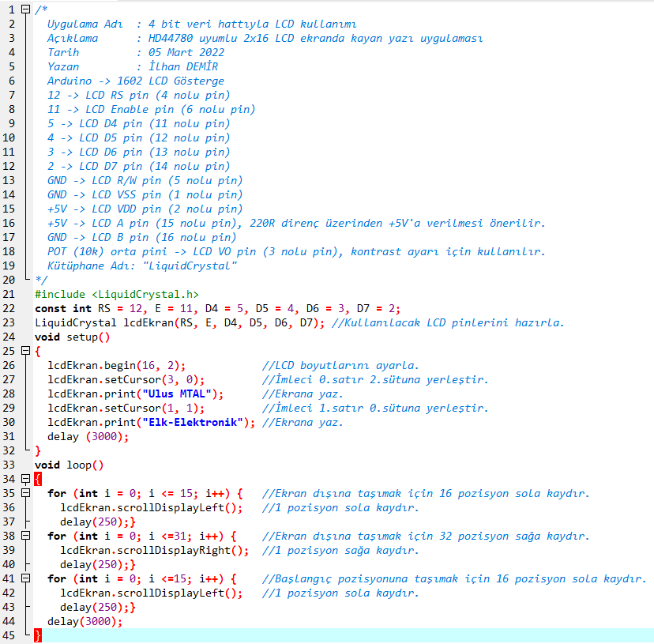Click the 'void setup()' declaration
654x644 pixels.
[72, 337]
